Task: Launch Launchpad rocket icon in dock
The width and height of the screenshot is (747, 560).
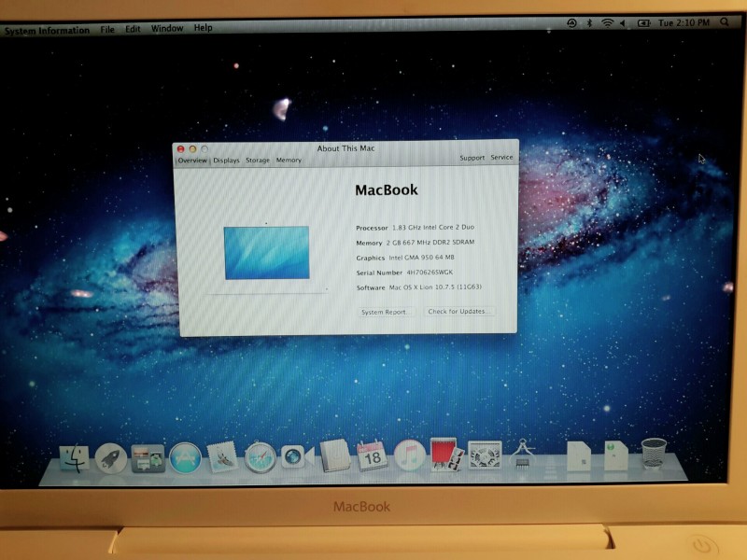Action: point(111,458)
